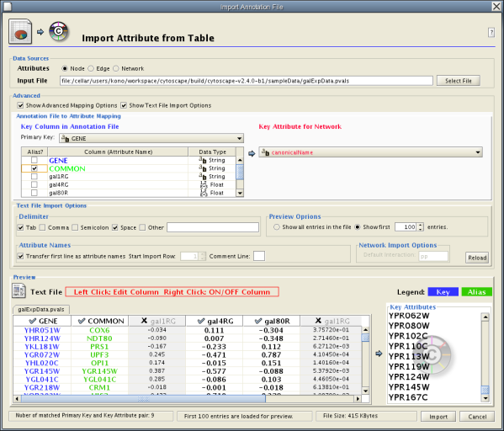This screenshot has height=431, width=504.
Task: Click the text file icon in Preview
Action: pos(19,290)
